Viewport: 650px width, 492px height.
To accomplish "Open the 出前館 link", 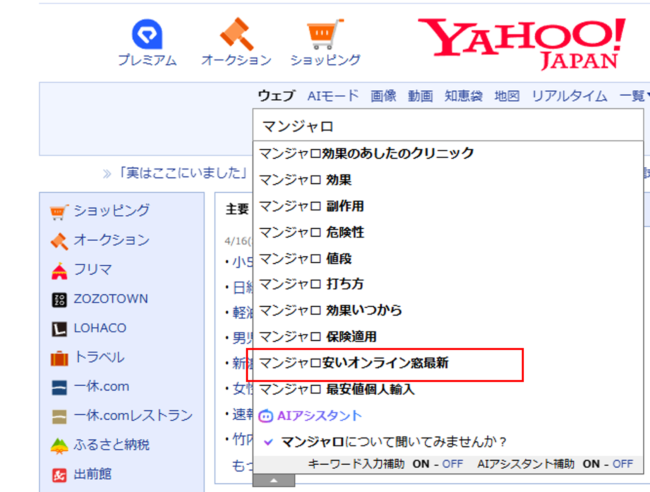I will 92,474.
